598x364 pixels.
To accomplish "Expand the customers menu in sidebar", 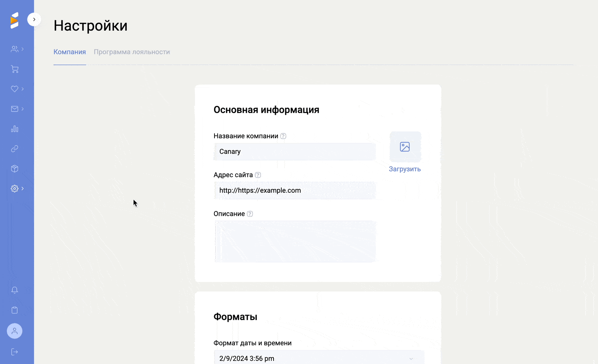I will [17, 49].
